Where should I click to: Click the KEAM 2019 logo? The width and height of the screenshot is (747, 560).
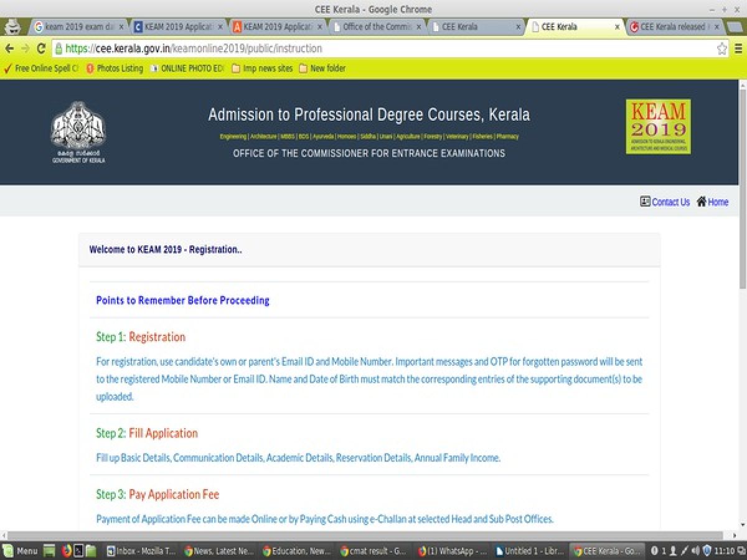click(658, 126)
